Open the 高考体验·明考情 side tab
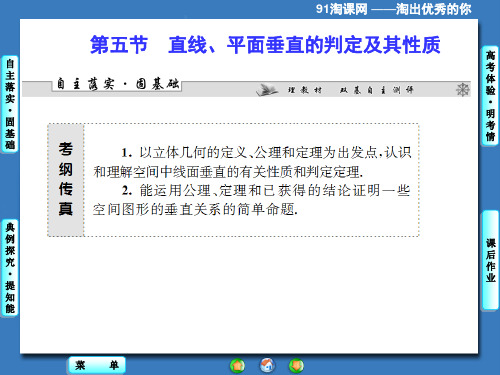Screen dimensions: 500x375 (490, 96)
